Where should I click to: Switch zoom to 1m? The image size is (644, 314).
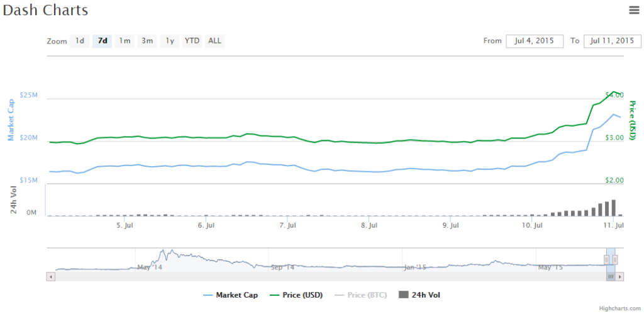(x=125, y=41)
